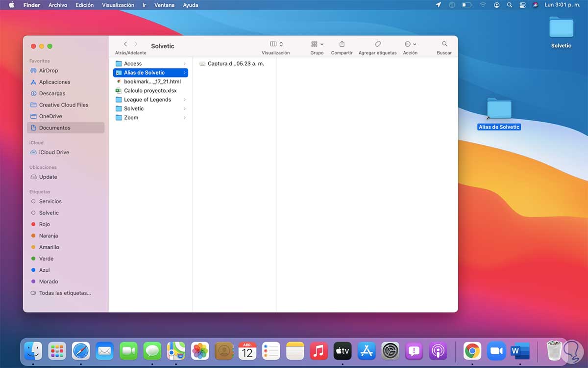
Task: Open the Archivo menu
Action: [x=58, y=5]
